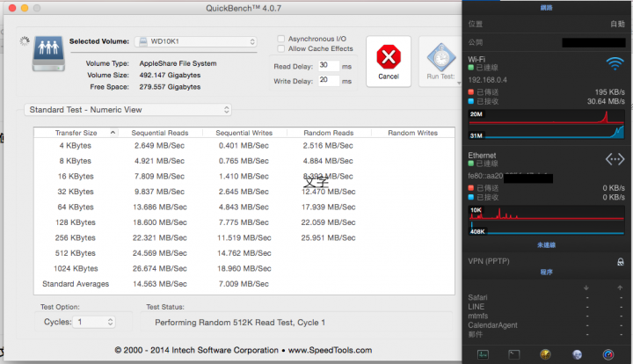Viewport: 633px width, 364px height.
Task: Click the 492.147 Gigabytes volume size value
Action: pos(170,75)
